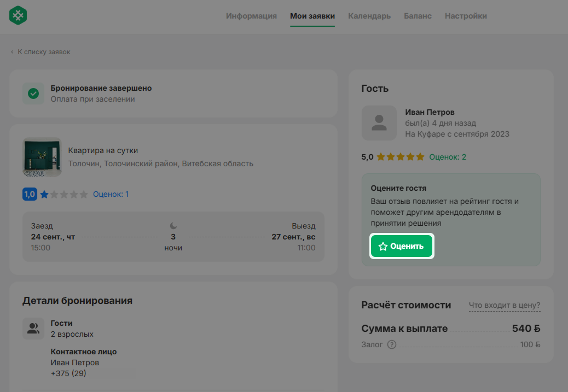Open the apartment photo thumbnail
Screen dimensions: 568x392
tap(42, 157)
